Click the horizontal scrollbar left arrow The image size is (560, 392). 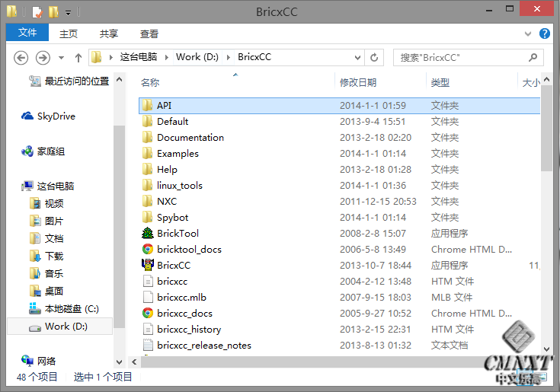(134, 362)
